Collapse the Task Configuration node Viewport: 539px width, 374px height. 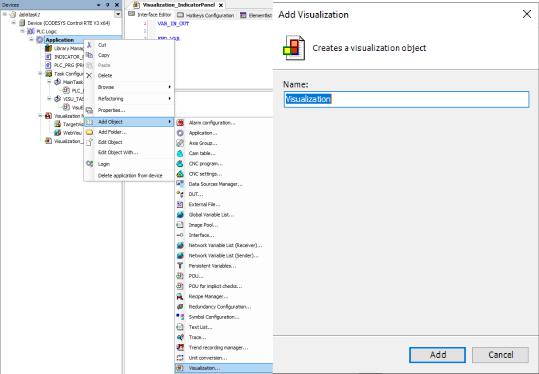(x=40, y=74)
